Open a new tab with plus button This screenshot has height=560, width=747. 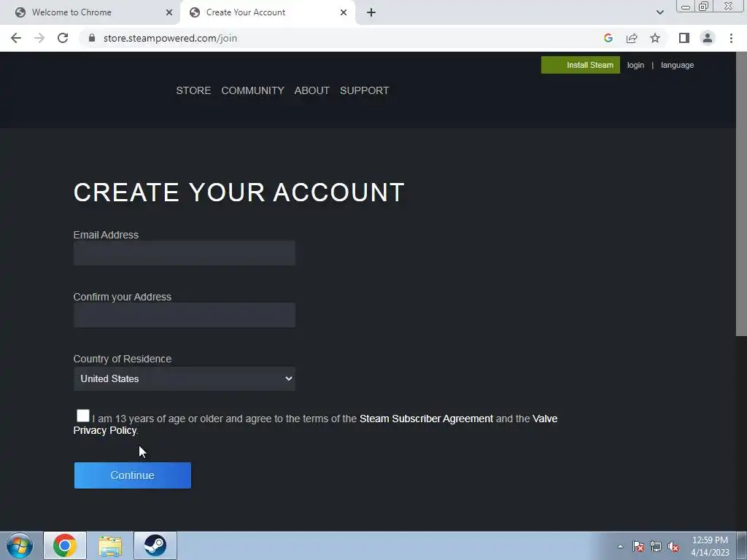[371, 12]
